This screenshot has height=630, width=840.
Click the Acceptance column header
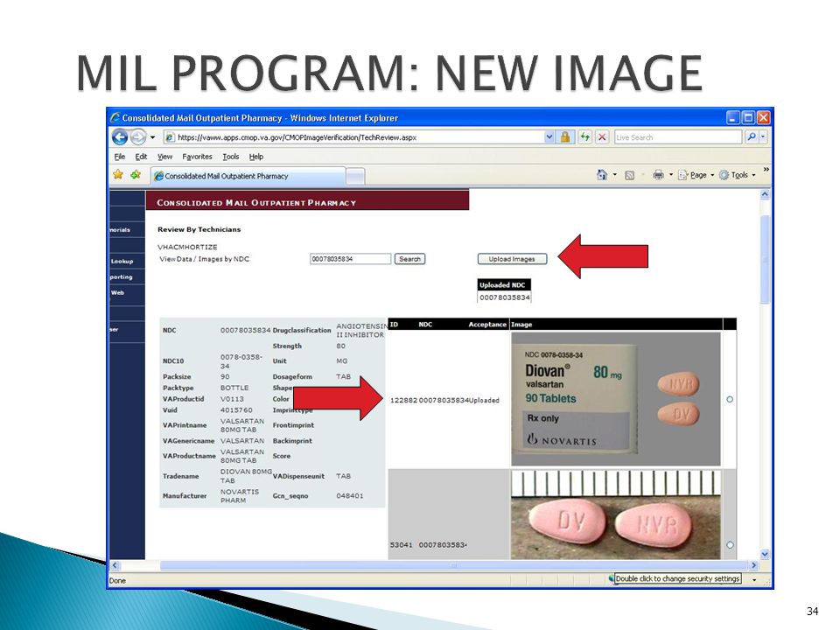[x=487, y=325]
